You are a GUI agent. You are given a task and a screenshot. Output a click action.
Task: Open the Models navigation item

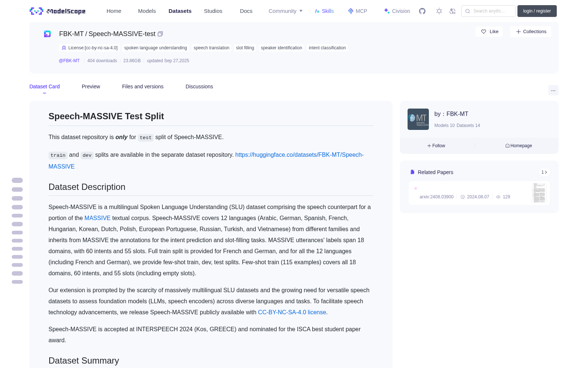click(147, 11)
